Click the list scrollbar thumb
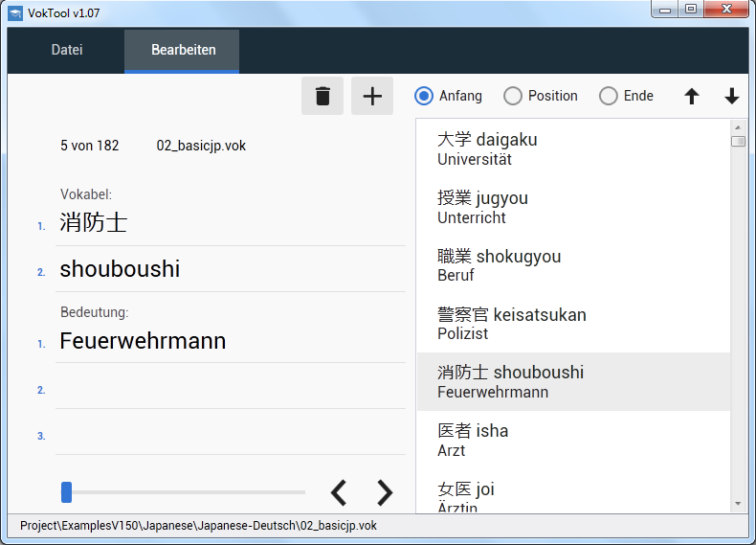 (738, 141)
